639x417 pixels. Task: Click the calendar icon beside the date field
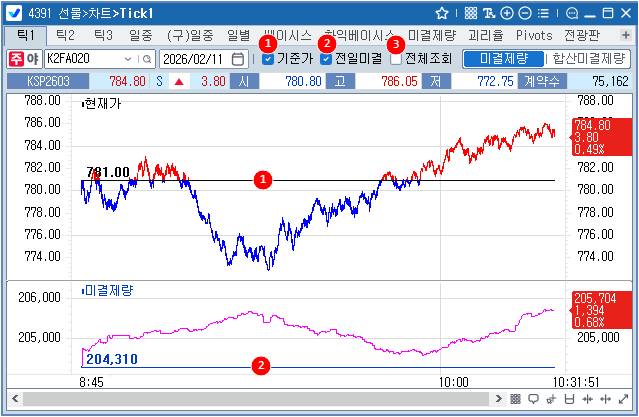pos(237,58)
